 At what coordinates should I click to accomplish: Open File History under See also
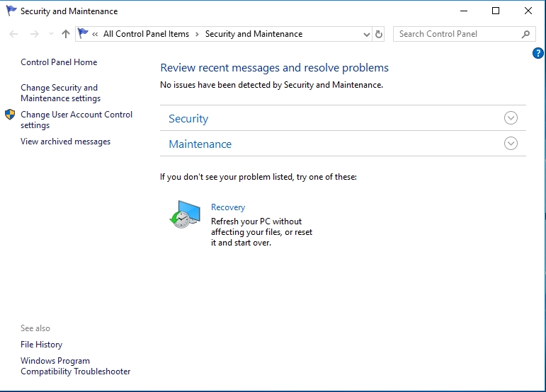click(x=42, y=345)
